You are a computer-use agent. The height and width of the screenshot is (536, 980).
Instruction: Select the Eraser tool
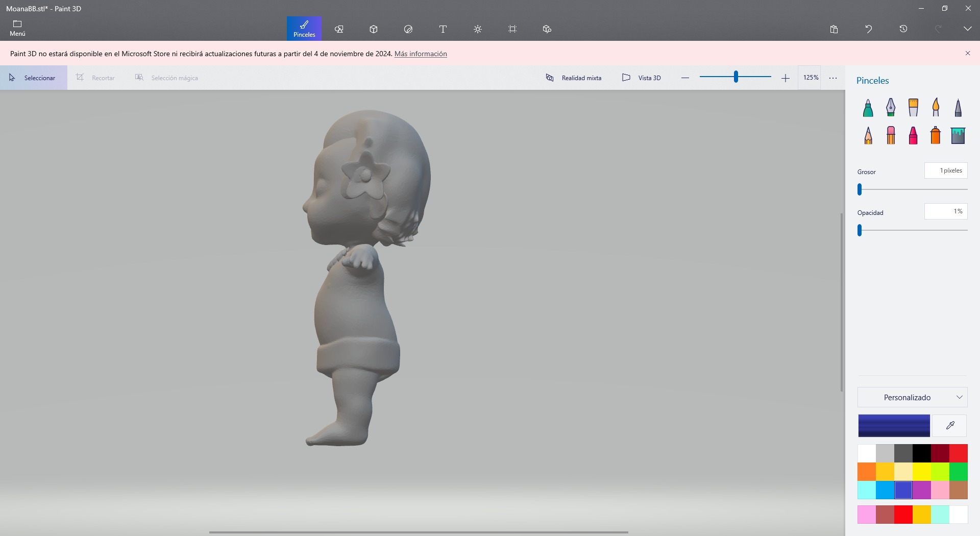891,135
